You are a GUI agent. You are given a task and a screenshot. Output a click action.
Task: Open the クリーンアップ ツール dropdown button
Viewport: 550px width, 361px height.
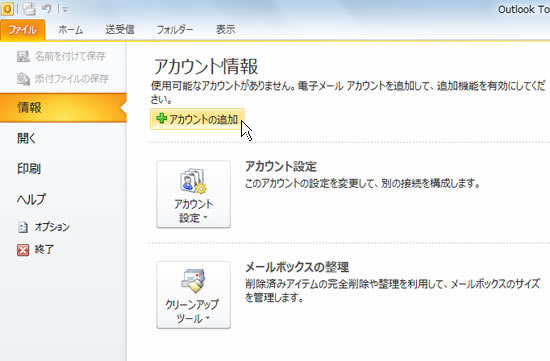coord(194,295)
